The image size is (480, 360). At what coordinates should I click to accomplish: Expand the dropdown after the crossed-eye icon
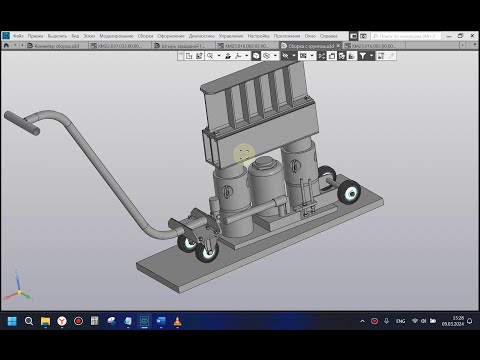(294, 56)
